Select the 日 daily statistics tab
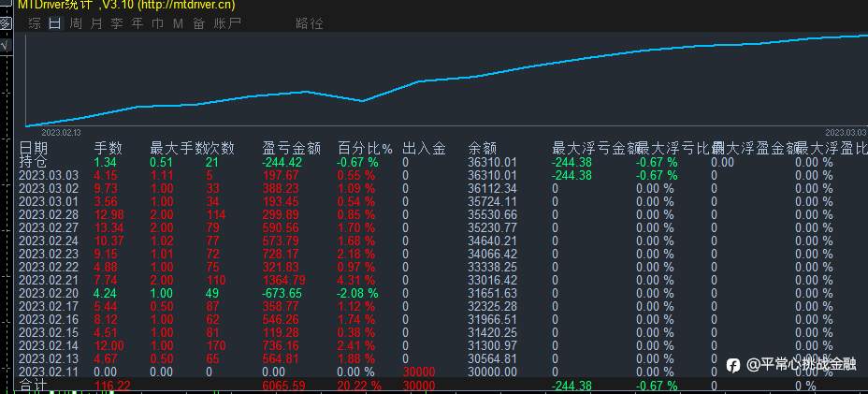 [x=55, y=23]
